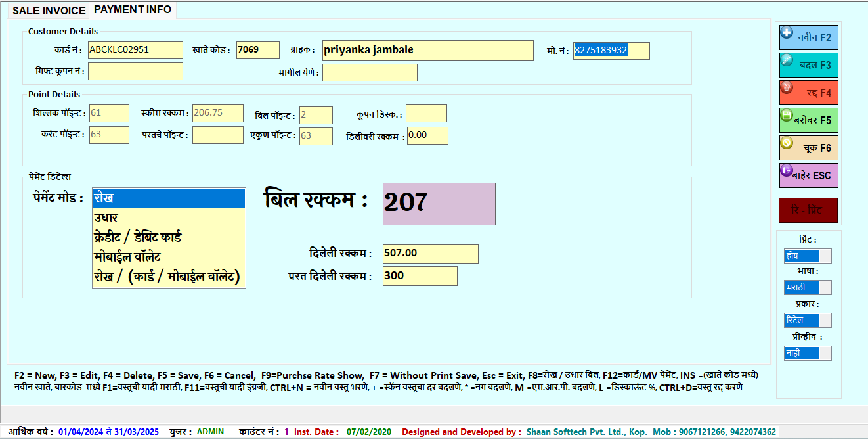Screen dimensions: 868x439
Task: Click the pencil icon on बदल F3
Action: tap(786, 60)
